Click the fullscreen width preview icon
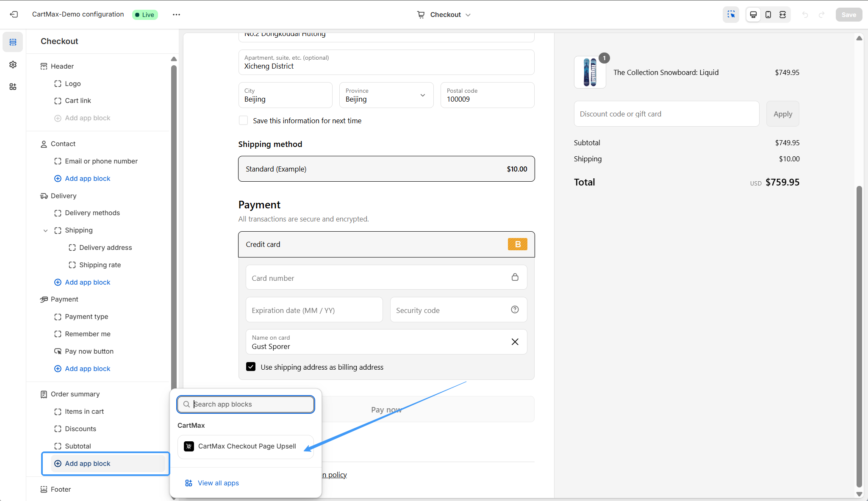This screenshot has height=501, width=868. coord(782,14)
